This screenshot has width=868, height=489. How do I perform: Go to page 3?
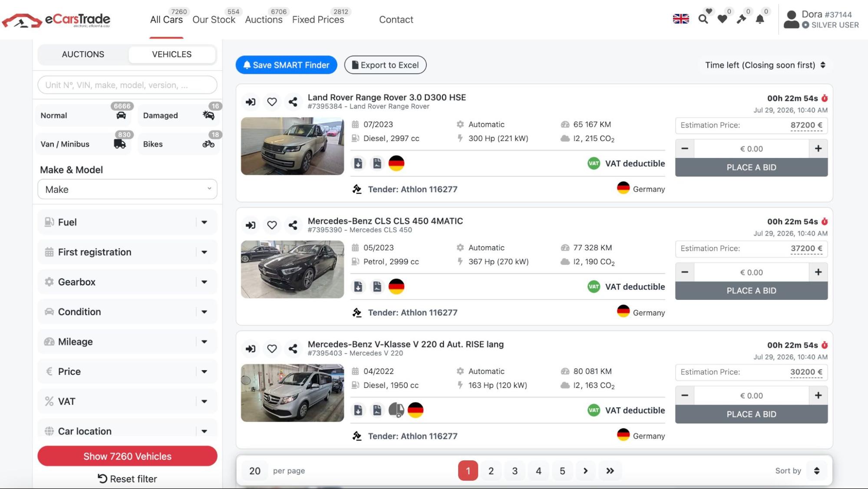[x=515, y=471]
